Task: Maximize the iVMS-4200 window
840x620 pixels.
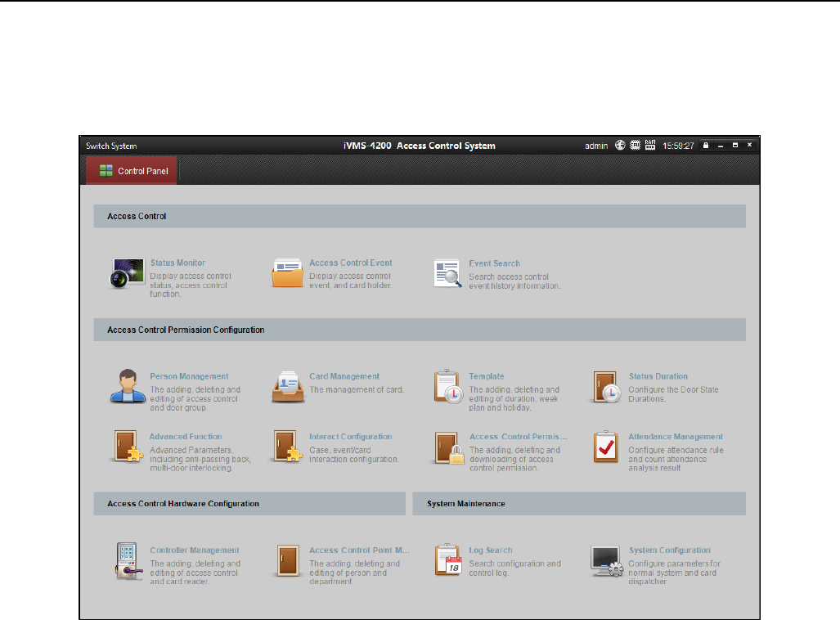Action: point(735,146)
